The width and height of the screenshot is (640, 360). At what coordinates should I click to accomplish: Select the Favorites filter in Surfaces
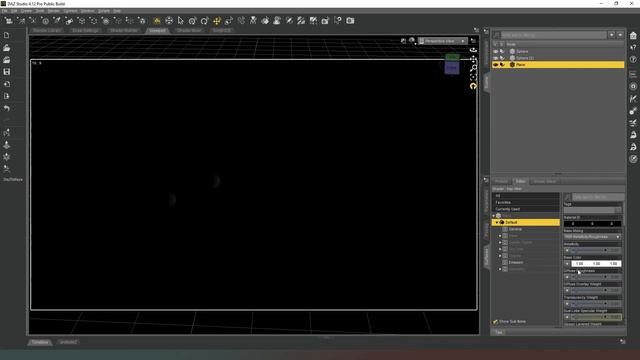click(525, 202)
